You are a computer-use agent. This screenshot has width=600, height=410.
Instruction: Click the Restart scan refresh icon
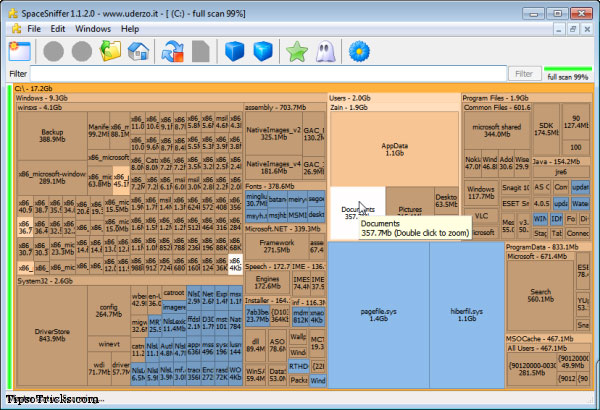click(172, 51)
